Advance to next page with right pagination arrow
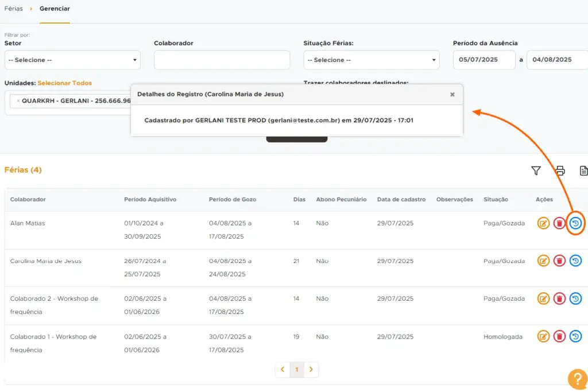 [x=311, y=370]
